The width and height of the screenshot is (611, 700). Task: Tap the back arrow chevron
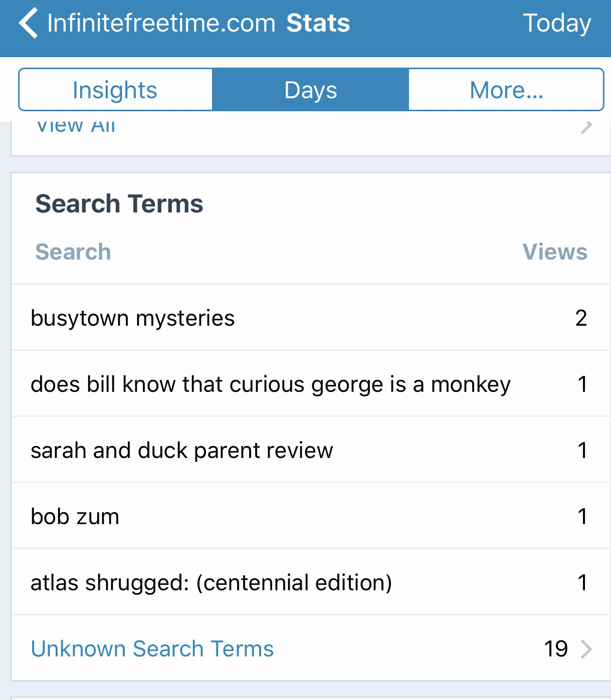28,24
